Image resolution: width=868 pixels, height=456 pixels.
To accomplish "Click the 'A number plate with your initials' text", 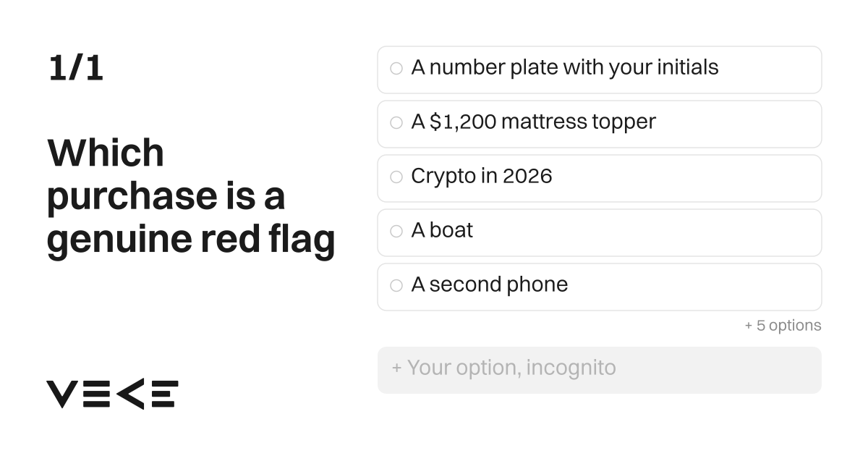I will [x=565, y=68].
